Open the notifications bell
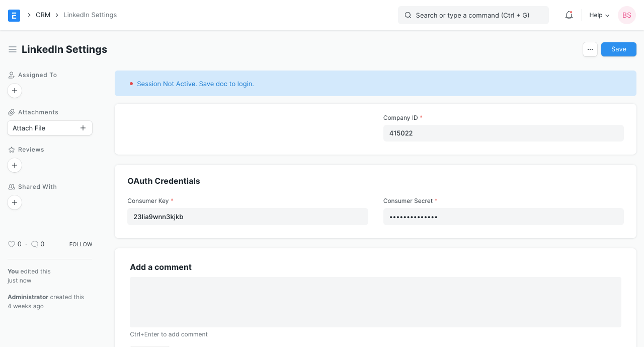The height and width of the screenshot is (347, 644). (569, 15)
